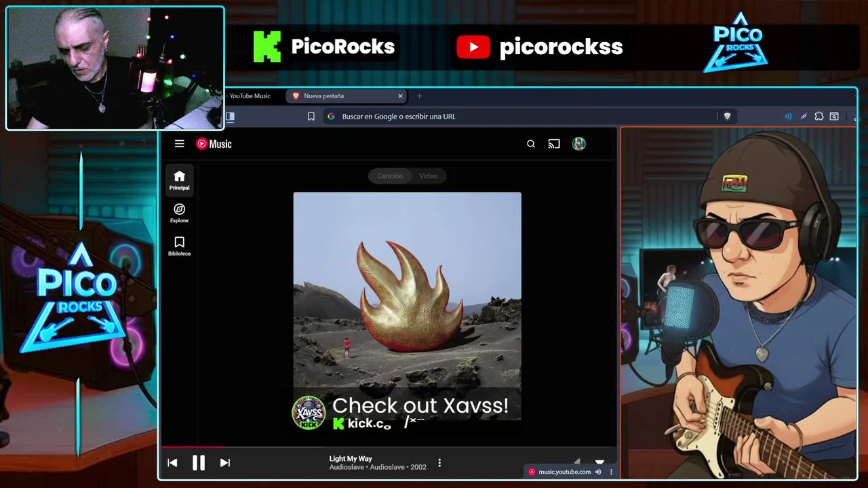Screen dimensions: 868x488
Task: Click the lowered volume icon in the player bar
Action: tap(577, 462)
